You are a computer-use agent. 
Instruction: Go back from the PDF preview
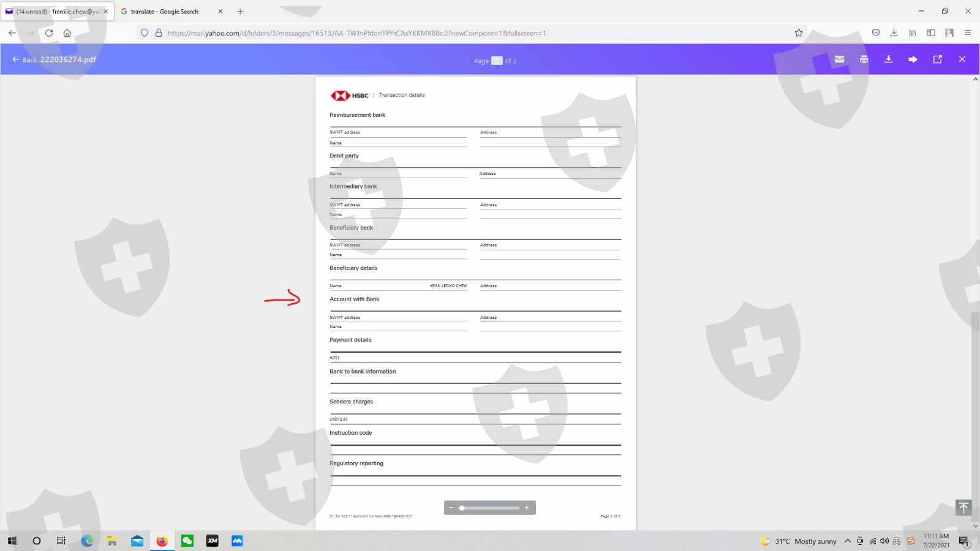[x=24, y=59]
